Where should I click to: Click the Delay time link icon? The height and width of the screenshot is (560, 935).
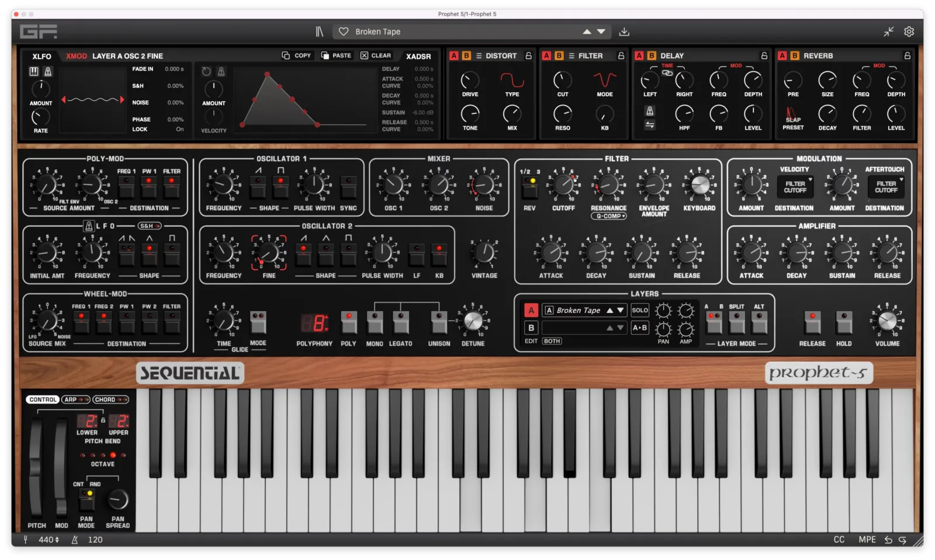(x=667, y=72)
